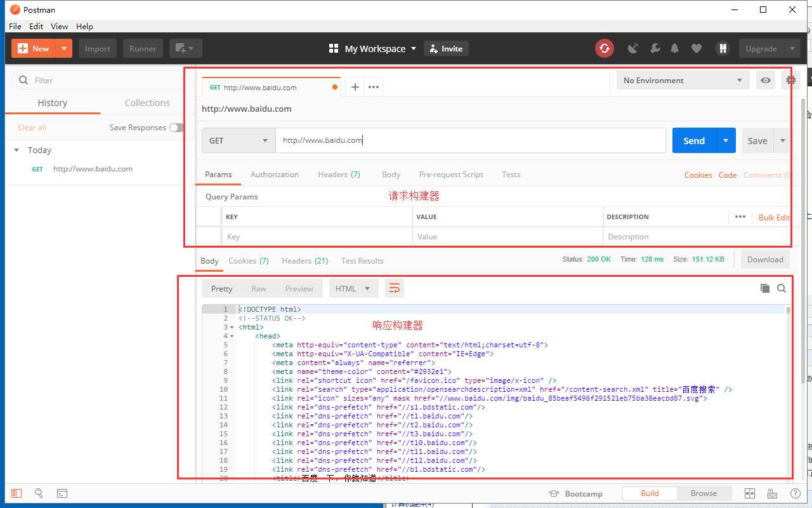Open tab options three-dots menu
This screenshot has width=812, height=508.
pyautogui.click(x=374, y=87)
